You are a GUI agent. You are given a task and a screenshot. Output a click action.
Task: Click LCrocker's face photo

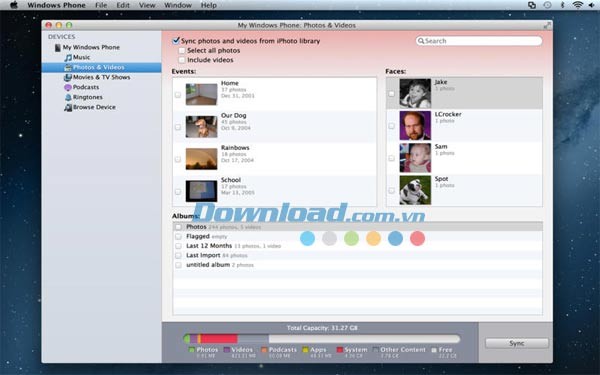tap(415, 126)
